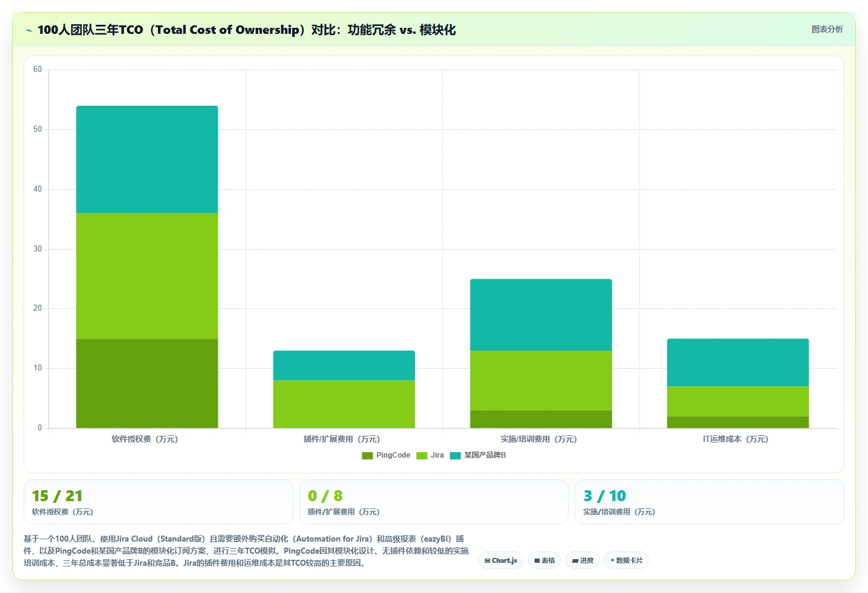Click the stat card value 15 / 21
The image size is (868, 593).
point(57,496)
